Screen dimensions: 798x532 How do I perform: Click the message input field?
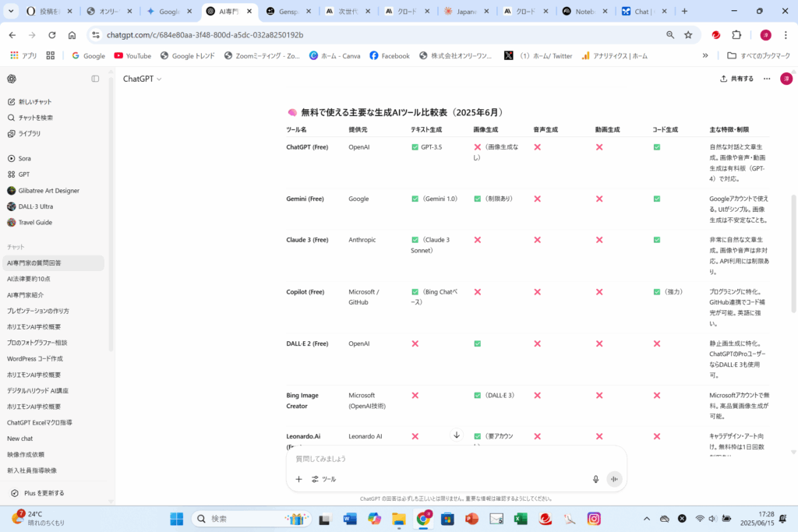[455, 459]
